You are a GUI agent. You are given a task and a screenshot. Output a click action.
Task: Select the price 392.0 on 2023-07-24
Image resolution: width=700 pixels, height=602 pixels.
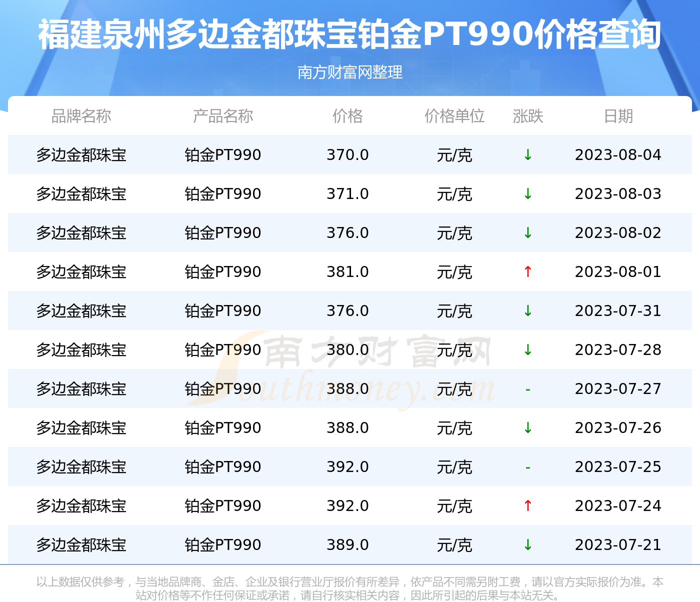tap(347, 506)
